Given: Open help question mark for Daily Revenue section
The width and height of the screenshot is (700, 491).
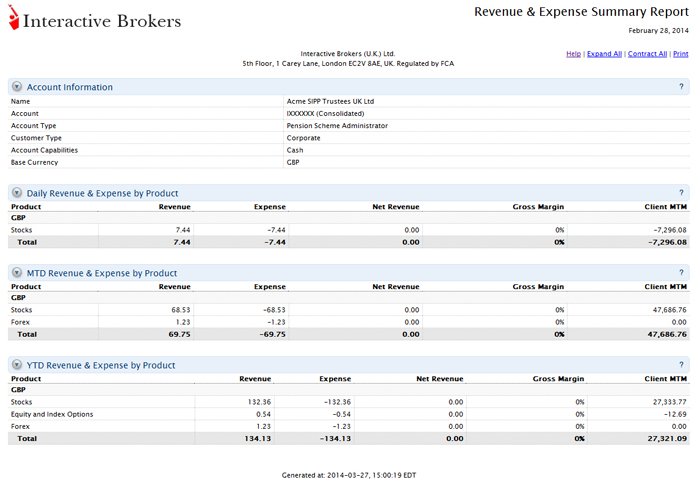Looking at the screenshot, I should (x=681, y=193).
